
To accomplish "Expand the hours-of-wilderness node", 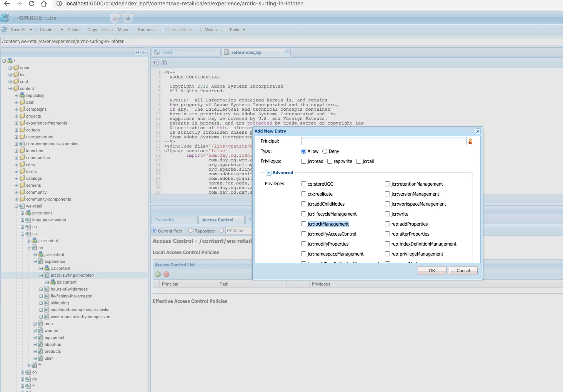I will tap(41, 289).
